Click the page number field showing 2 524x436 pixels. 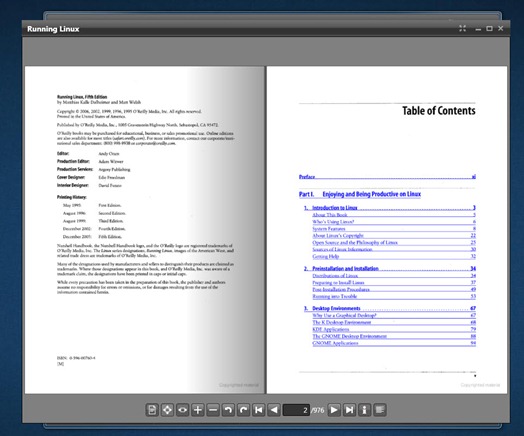(296, 410)
